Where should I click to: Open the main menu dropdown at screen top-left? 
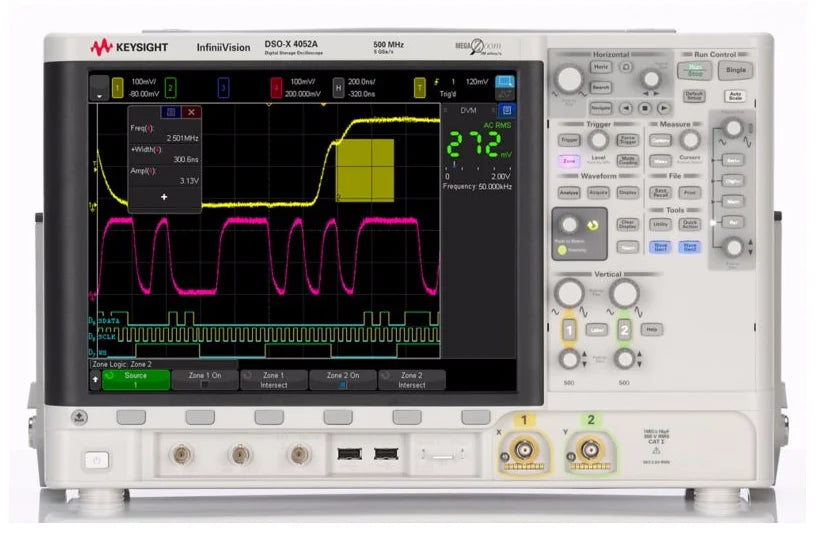coord(99,87)
